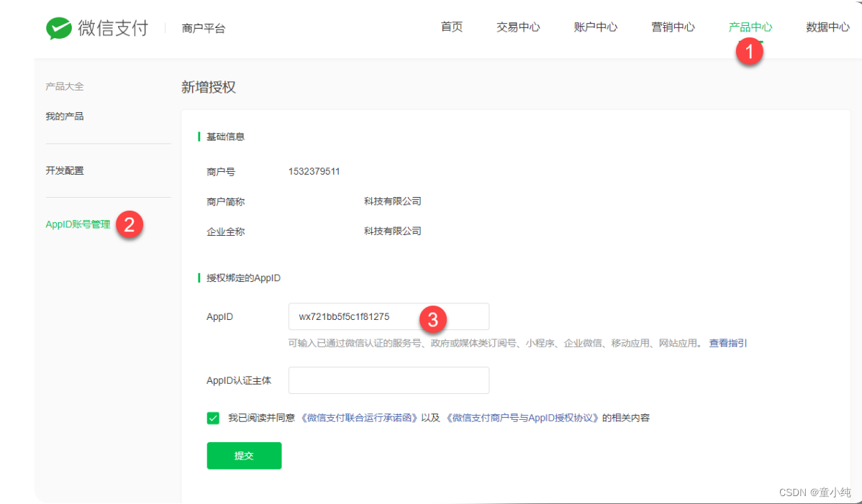Open the 数据中心 tab
This screenshot has width=862, height=504.
(x=828, y=27)
